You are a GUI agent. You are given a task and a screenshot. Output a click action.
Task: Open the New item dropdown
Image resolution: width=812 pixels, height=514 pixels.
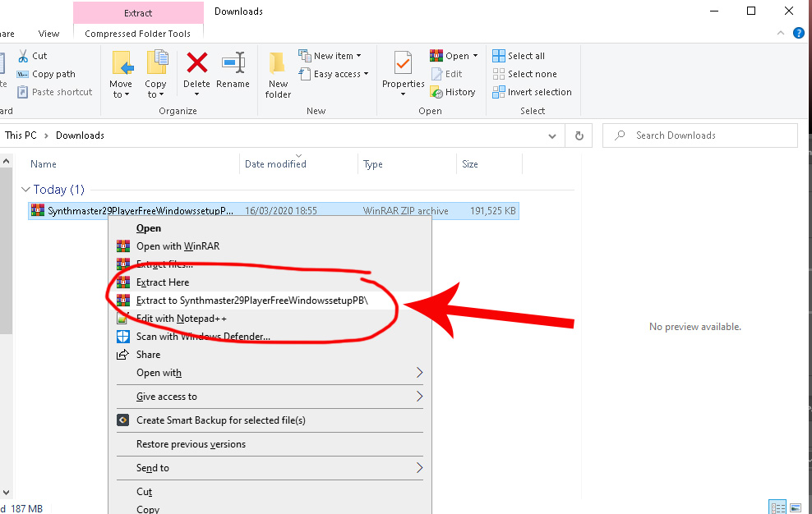330,56
